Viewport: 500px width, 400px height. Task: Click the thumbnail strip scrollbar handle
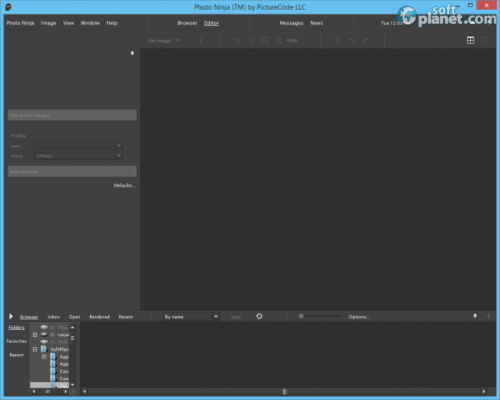pyautogui.click(x=285, y=392)
